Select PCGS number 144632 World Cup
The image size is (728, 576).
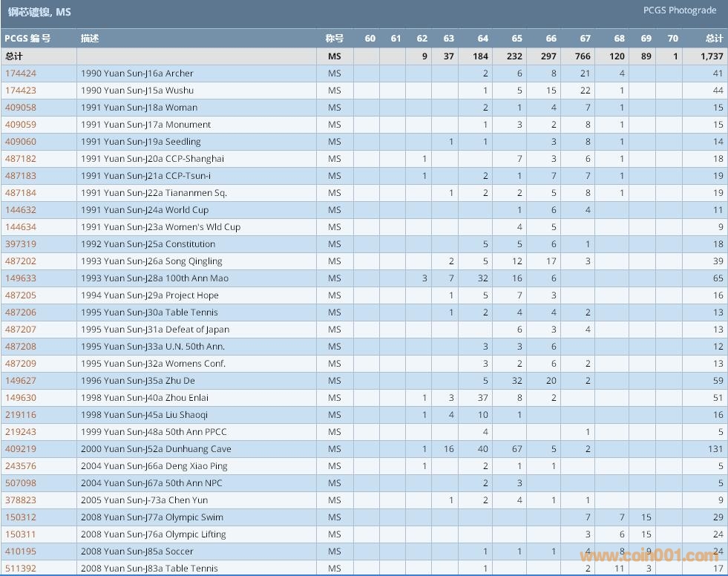tap(21, 210)
